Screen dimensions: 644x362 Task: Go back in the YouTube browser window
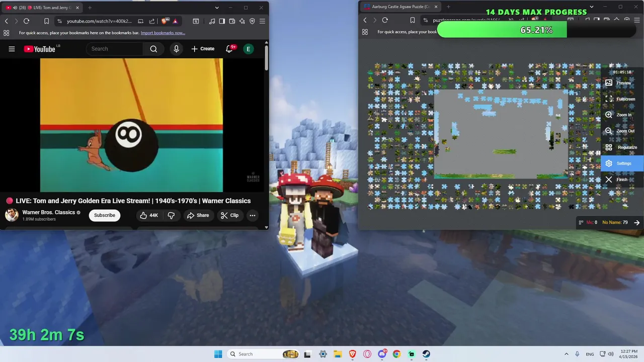click(6, 21)
